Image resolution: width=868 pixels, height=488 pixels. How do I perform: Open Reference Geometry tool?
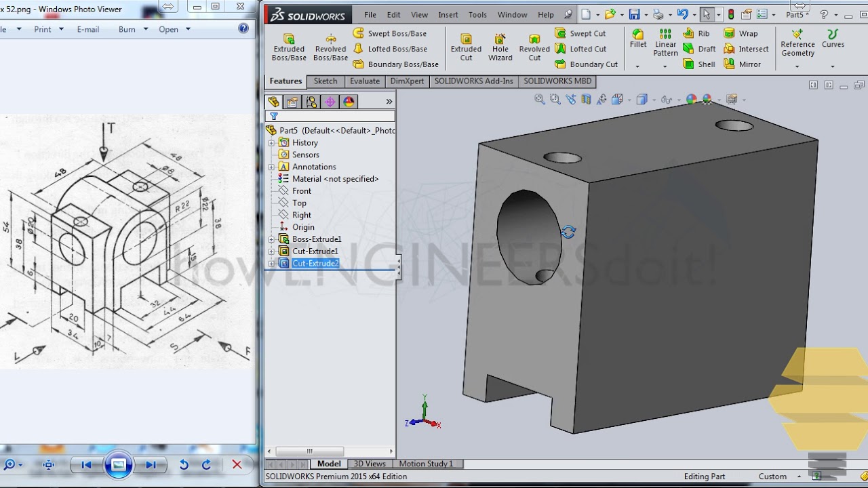click(797, 43)
